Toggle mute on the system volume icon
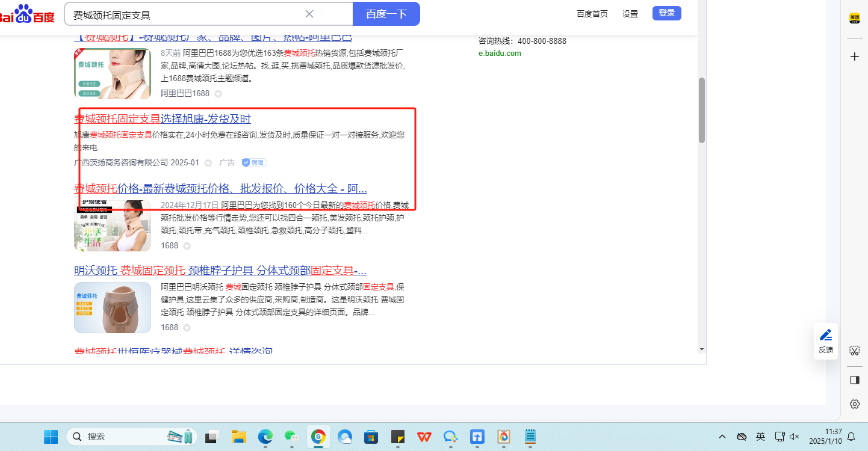This screenshot has height=451, width=868. tap(794, 437)
